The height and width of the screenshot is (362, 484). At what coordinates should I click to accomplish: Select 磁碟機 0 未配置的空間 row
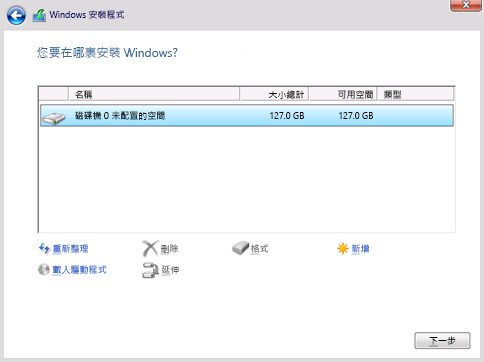pos(247,116)
